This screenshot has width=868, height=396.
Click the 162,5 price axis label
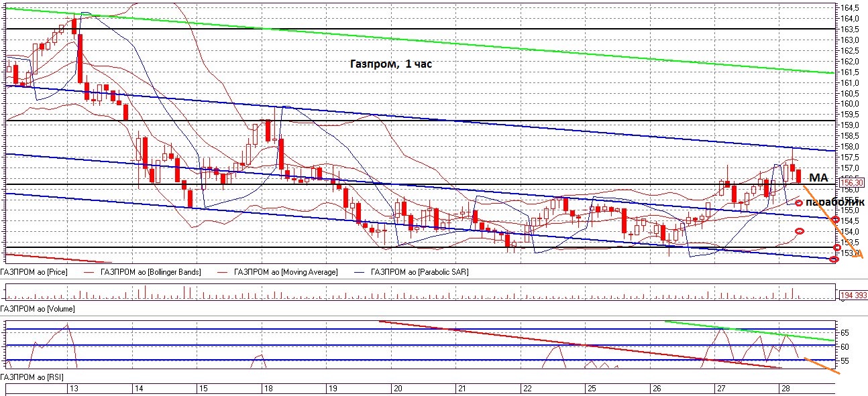[x=851, y=51]
